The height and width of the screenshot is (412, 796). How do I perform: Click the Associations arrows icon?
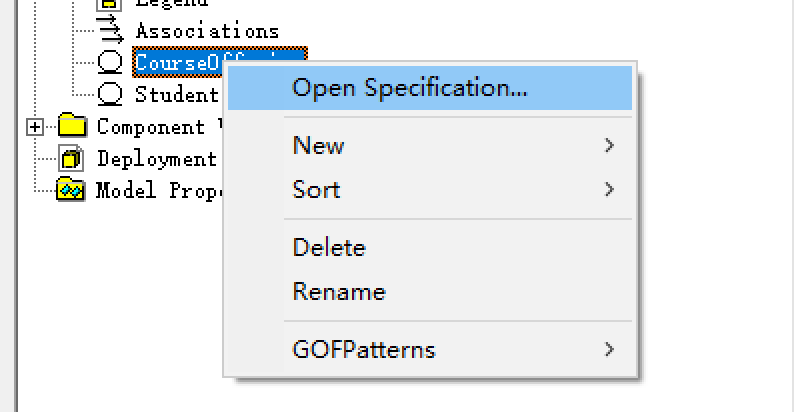pyautogui.click(x=111, y=32)
